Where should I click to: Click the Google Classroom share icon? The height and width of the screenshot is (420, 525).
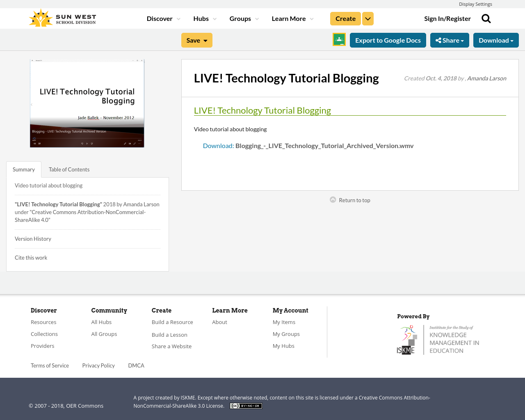pos(339,40)
